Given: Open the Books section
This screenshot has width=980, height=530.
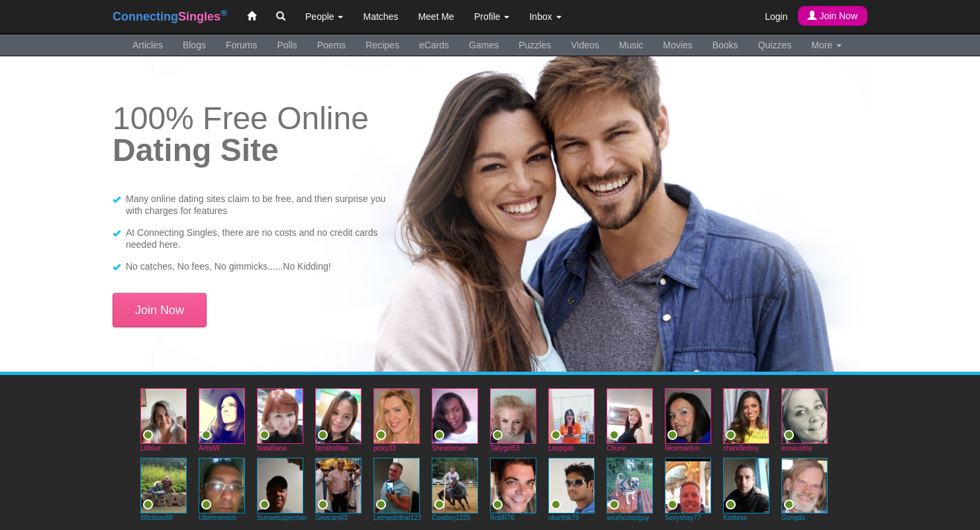Looking at the screenshot, I should click(x=725, y=45).
